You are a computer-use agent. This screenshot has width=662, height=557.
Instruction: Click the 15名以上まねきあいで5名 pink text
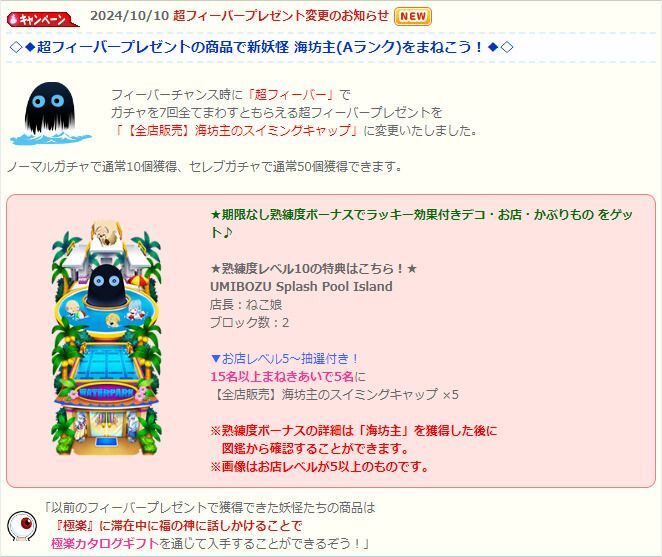coord(282,376)
